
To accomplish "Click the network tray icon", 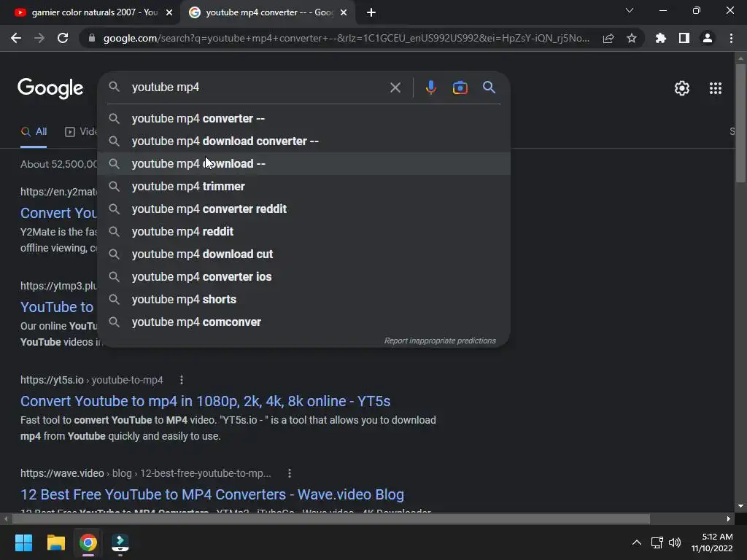I will pos(657,542).
